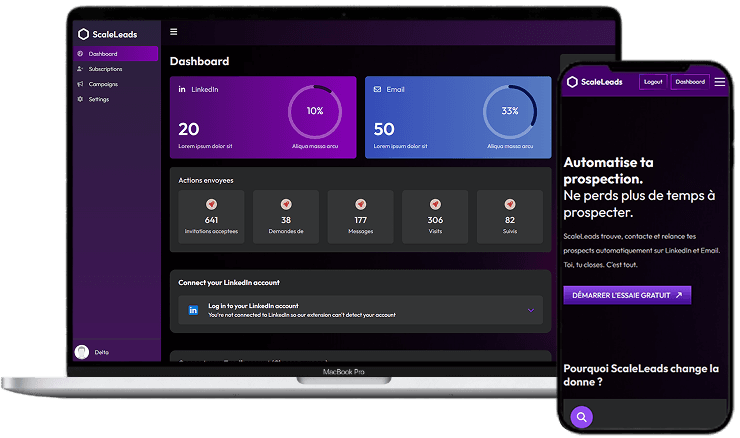740x438 pixels.
Task: Select the Email stats card showing 50
Action: (458, 117)
